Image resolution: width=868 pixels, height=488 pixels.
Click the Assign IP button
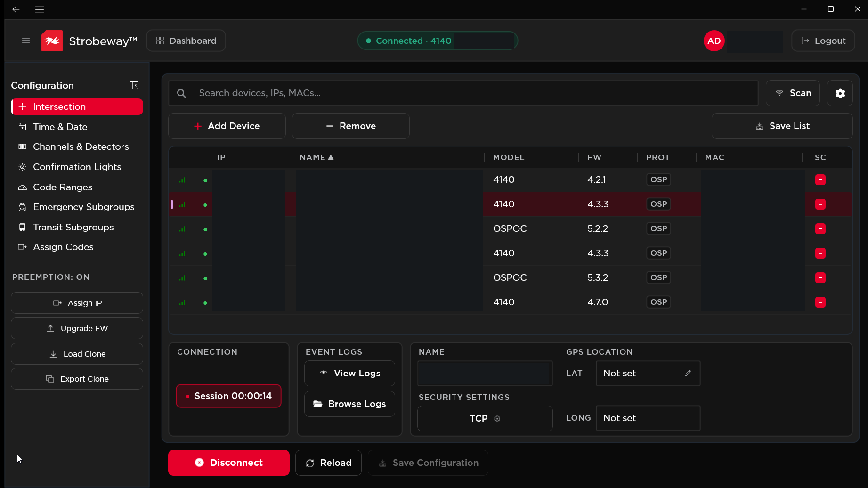coord(77,303)
